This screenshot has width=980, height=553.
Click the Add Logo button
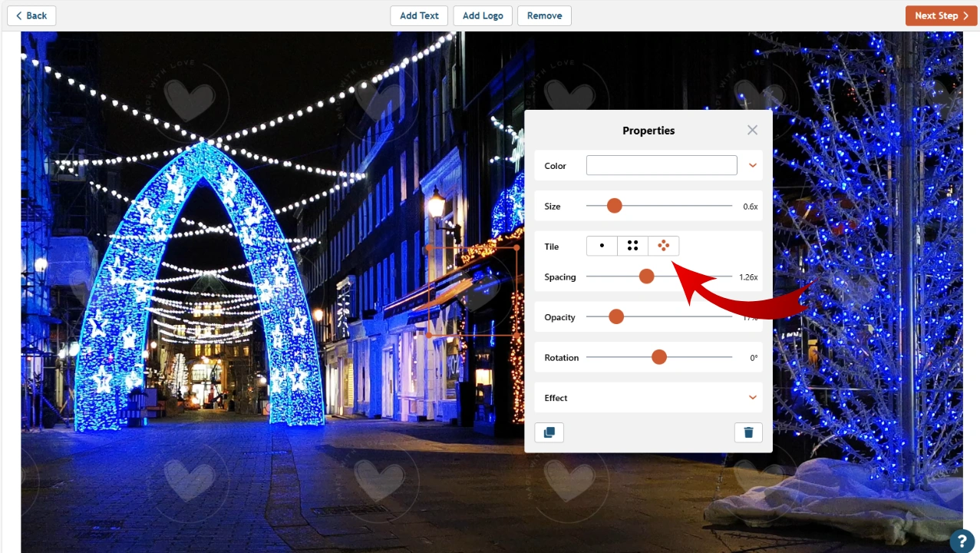tap(483, 15)
